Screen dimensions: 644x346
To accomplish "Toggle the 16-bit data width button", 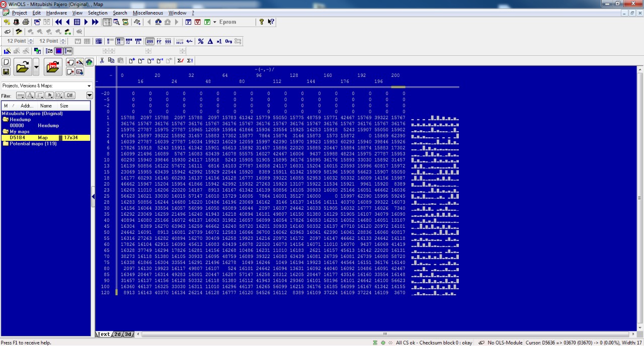I will tap(120, 41).
